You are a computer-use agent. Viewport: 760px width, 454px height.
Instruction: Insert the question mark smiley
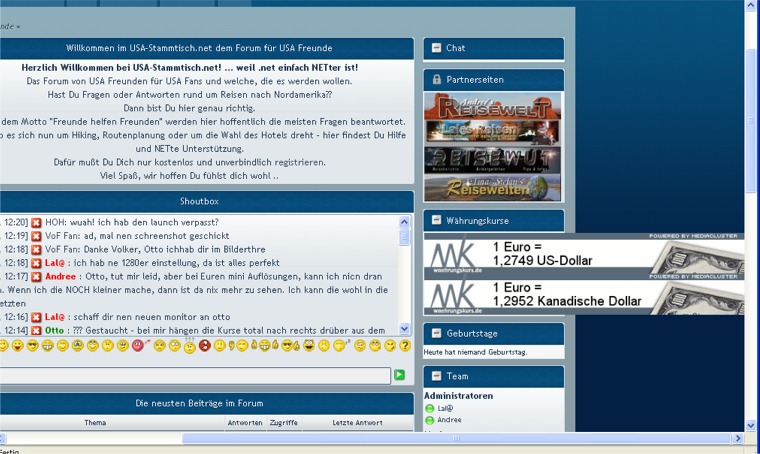[405, 346]
